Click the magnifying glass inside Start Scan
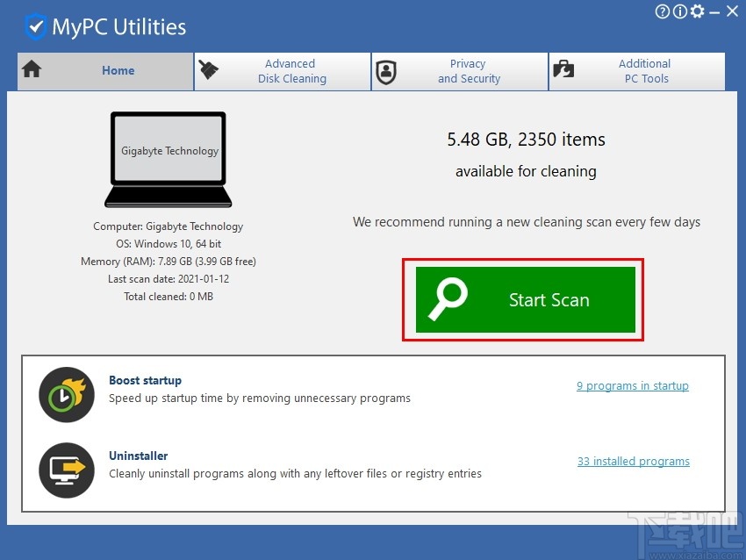 (448, 299)
